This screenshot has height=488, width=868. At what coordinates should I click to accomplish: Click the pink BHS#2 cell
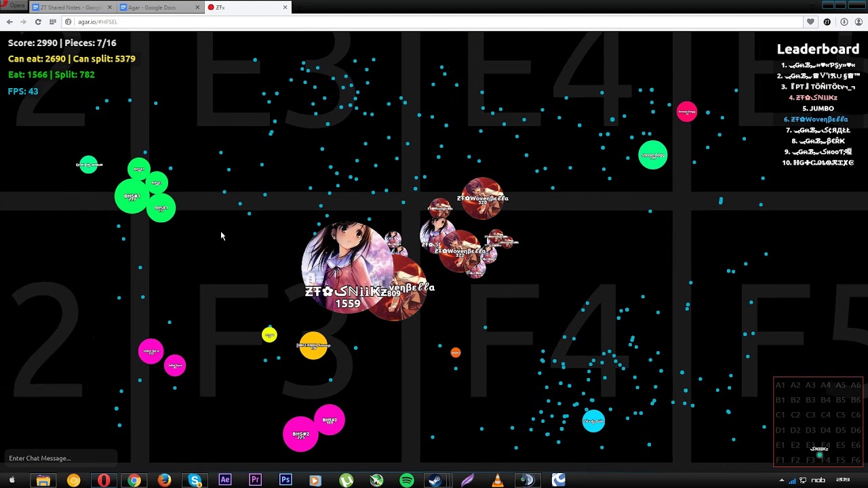coord(300,434)
